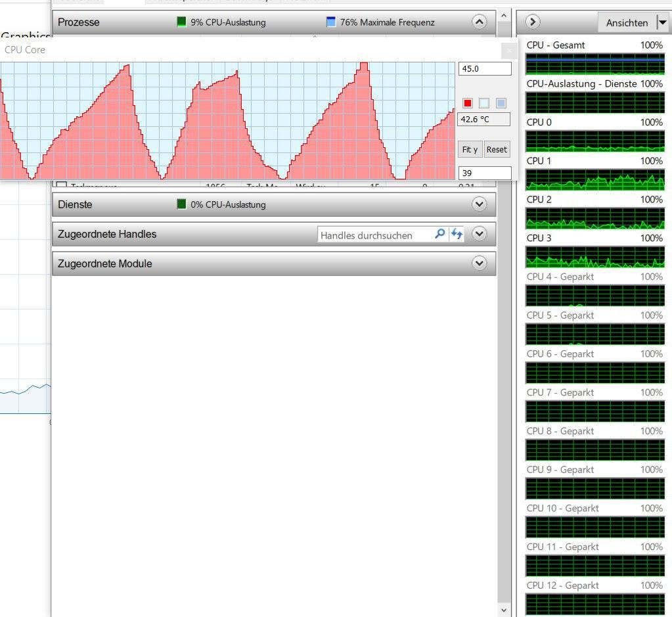Click the green CPU-Auslastung icon in Dienste header
The image size is (672, 617).
(x=181, y=204)
